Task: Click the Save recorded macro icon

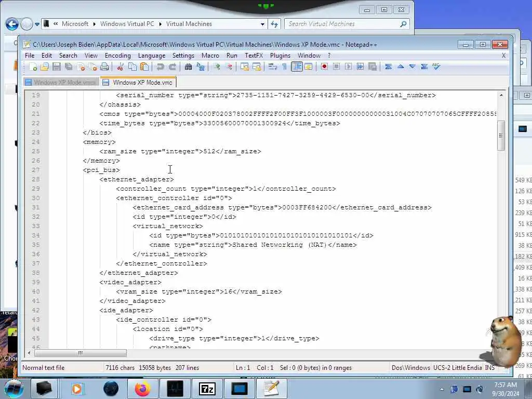Action: pos(373,67)
